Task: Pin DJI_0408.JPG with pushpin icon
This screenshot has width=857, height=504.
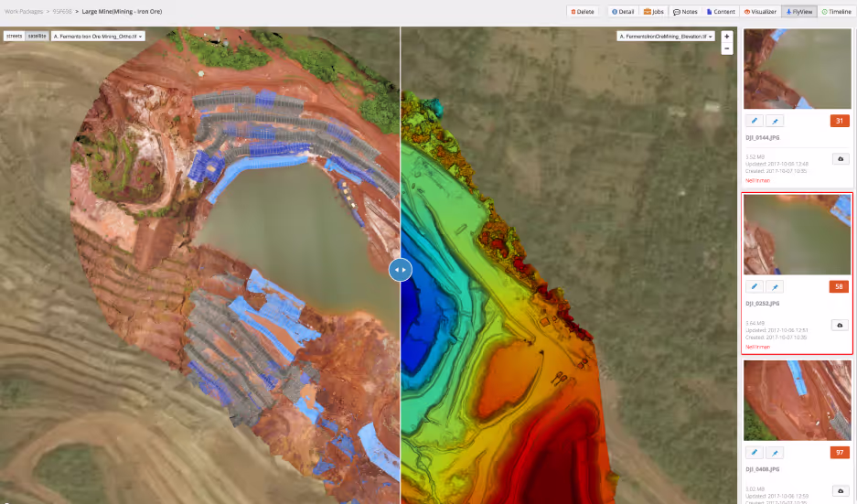Action: coord(775,453)
